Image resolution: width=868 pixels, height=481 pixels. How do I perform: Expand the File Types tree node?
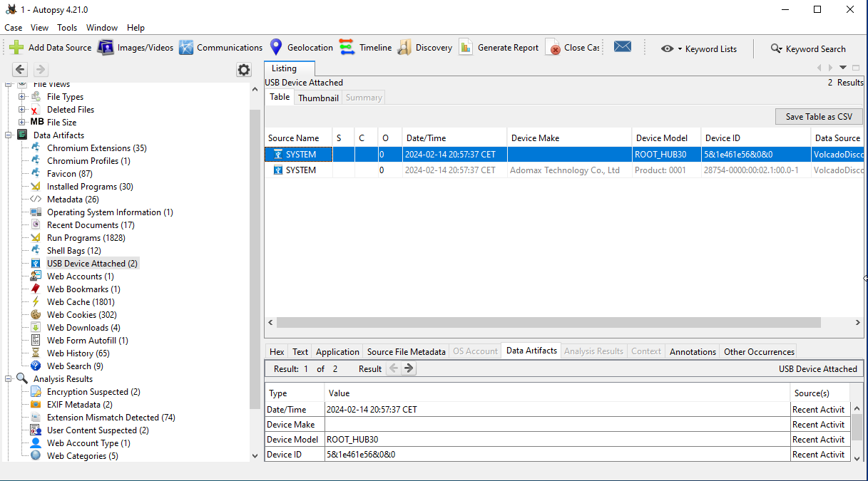(22, 97)
